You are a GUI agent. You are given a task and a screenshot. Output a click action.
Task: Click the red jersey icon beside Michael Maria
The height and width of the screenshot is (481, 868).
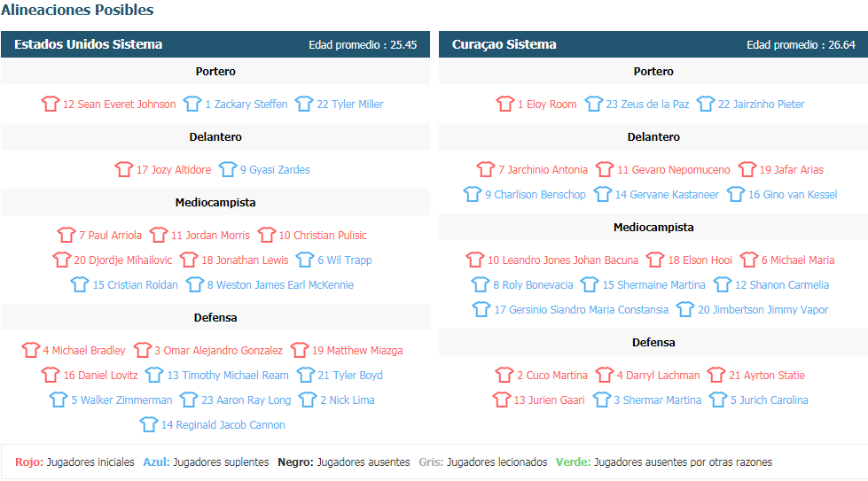[749, 260]
